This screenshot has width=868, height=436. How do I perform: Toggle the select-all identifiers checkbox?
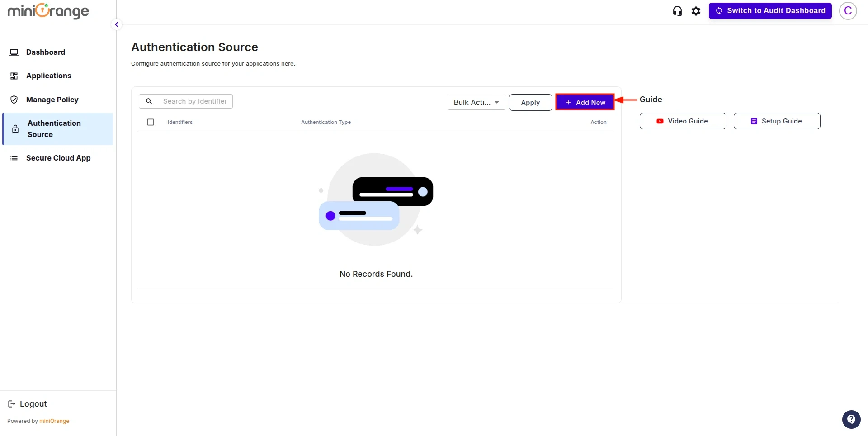[151, 122]
